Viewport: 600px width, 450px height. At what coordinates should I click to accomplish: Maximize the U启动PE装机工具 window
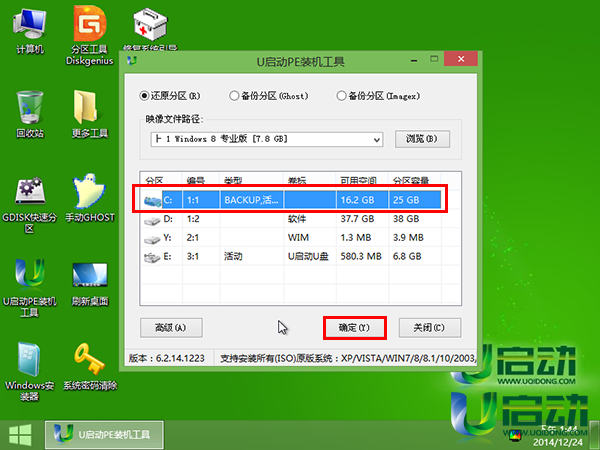(434, 59)
